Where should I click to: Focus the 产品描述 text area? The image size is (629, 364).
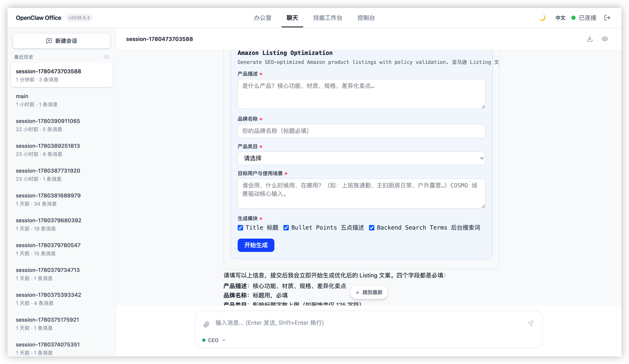pyautogui.click(x=361, y=94)
